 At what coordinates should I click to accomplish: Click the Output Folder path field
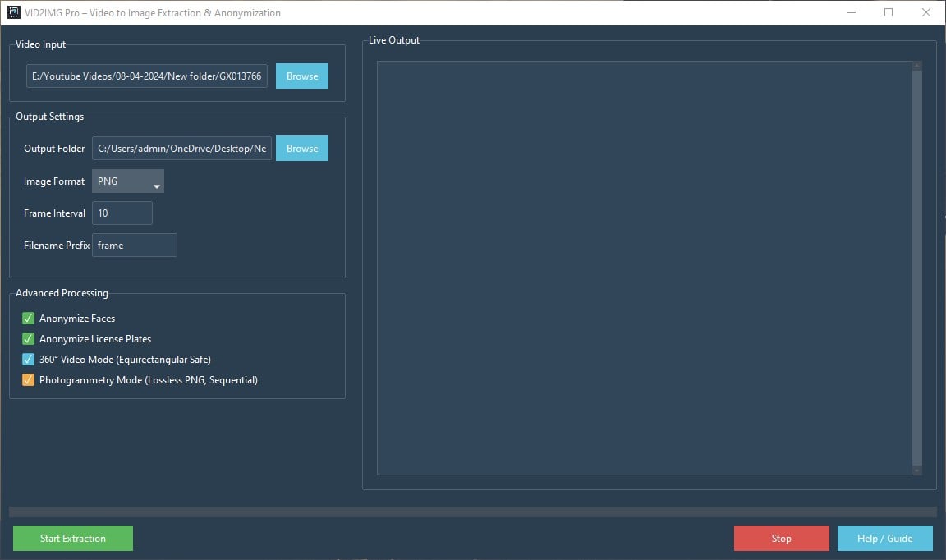pos(181,148)
